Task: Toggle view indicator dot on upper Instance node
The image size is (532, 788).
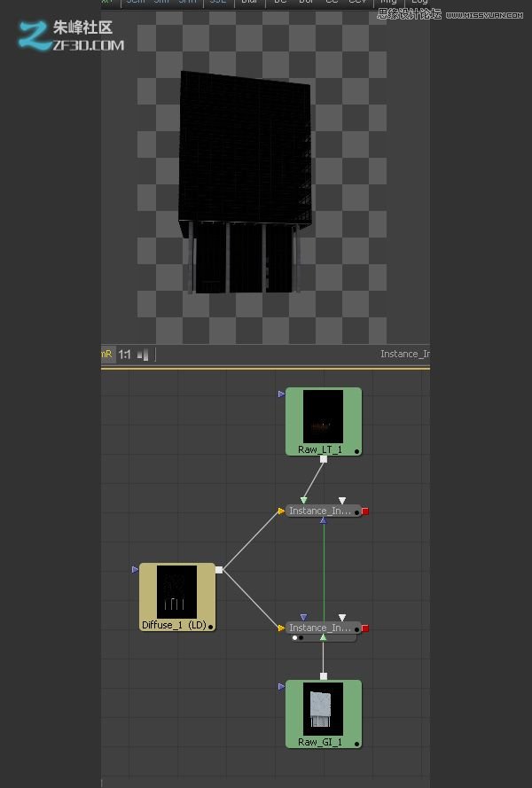Action: click(x=356, y=512)
